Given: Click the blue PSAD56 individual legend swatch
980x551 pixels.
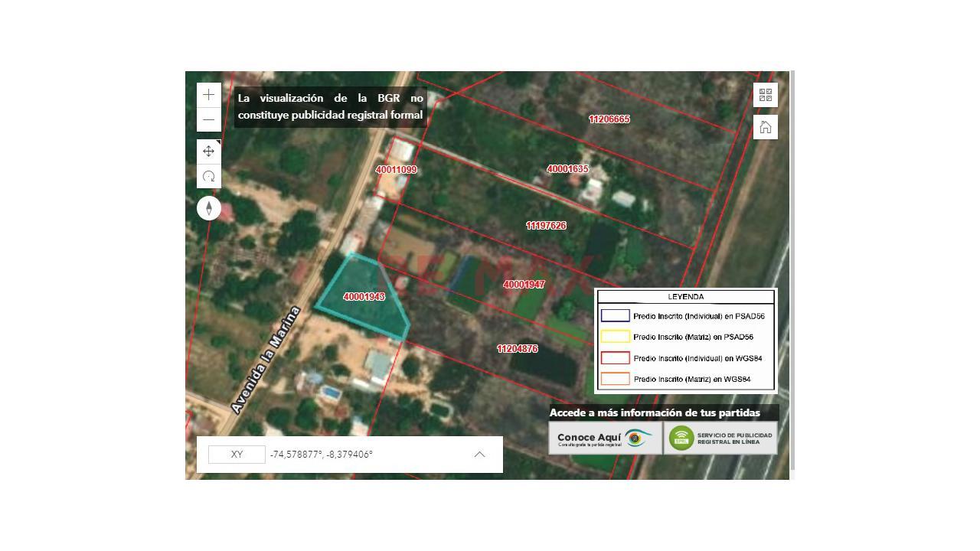Looking at the screenshot, I should [615, 315].
